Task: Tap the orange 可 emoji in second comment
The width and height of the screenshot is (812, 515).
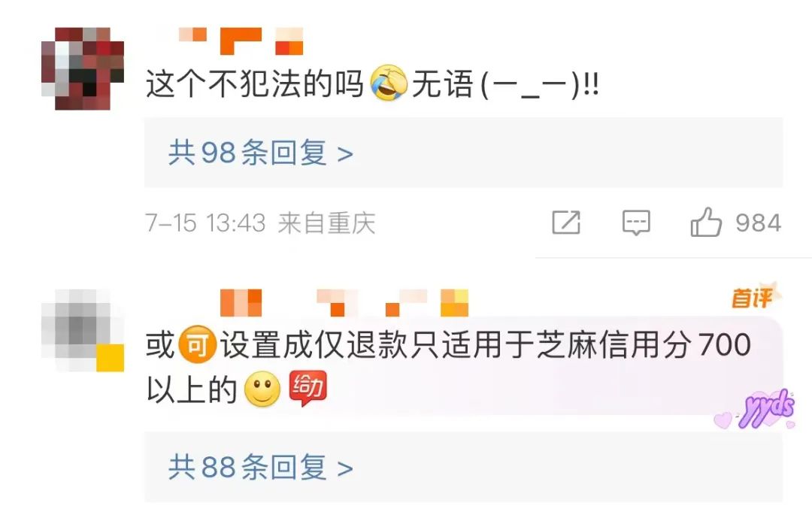Action: (197, 344)
